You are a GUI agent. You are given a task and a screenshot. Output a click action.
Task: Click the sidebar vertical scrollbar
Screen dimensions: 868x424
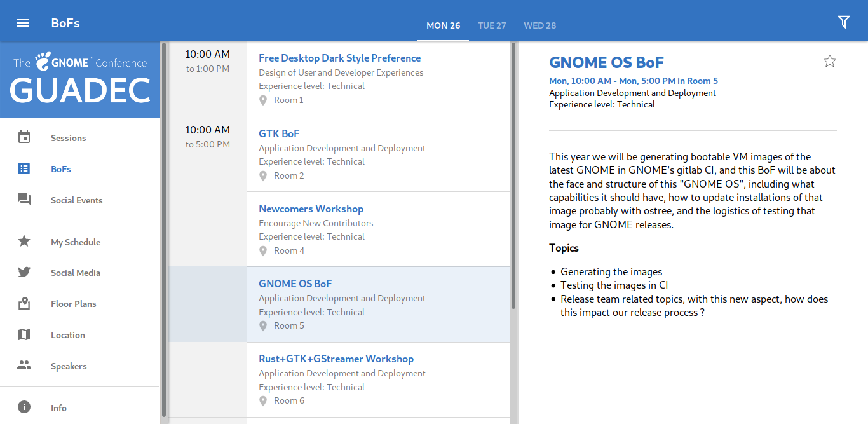164,229
